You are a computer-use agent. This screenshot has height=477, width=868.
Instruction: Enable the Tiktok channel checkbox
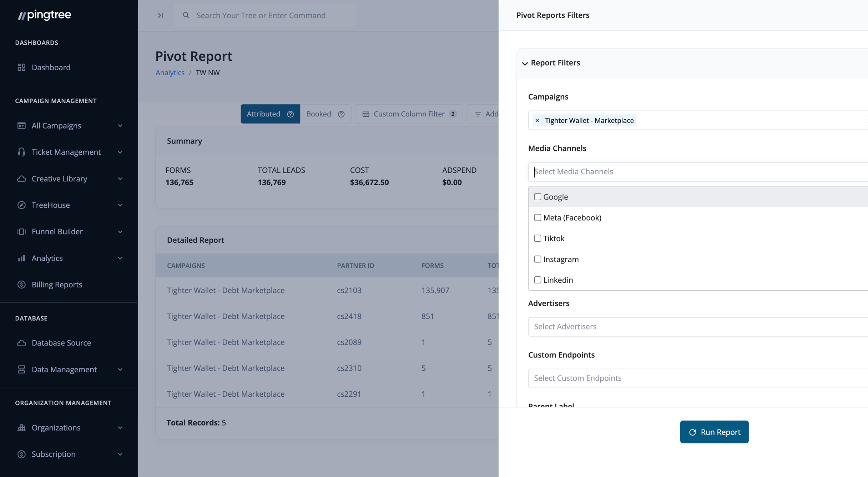(538, 238)
